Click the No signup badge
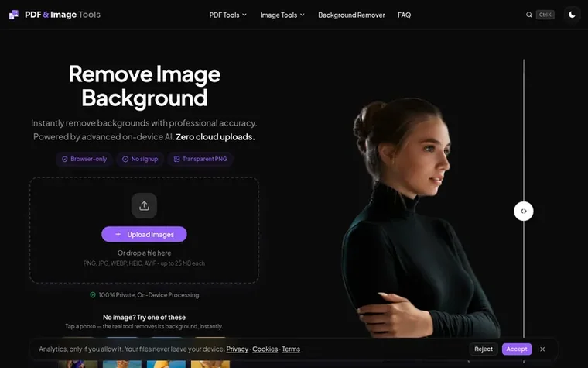This screenshot has width=588, height=368. pos(140,160)
